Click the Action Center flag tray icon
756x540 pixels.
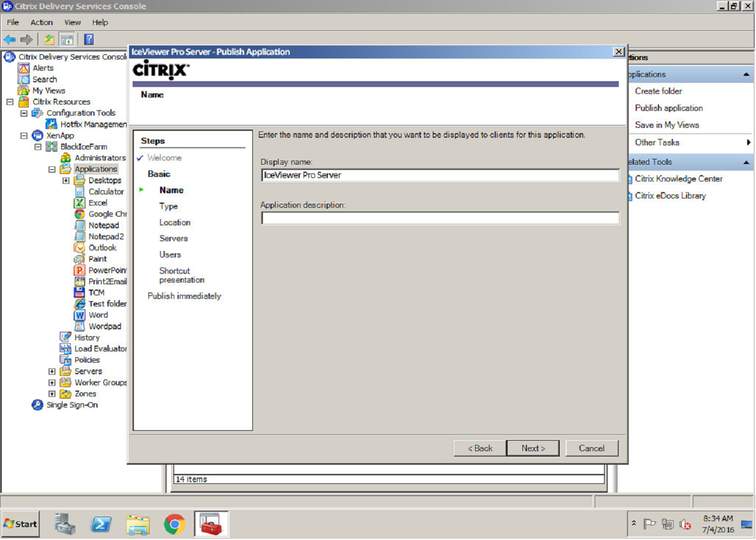click(650, 524)
